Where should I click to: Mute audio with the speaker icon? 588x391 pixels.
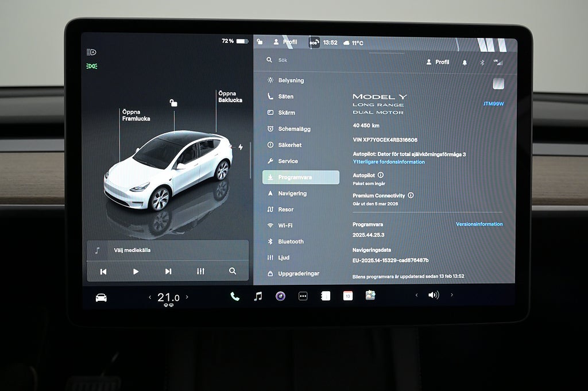point(434,295)
